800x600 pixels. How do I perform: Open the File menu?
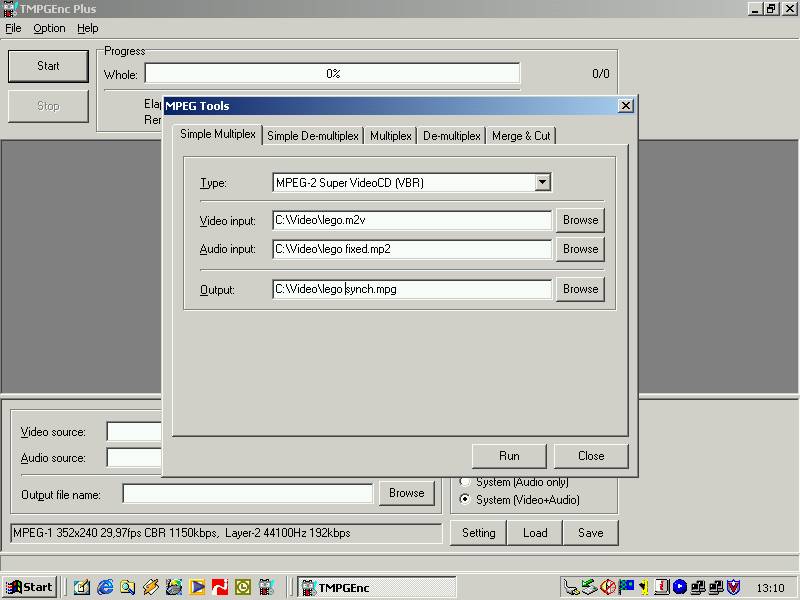pos(13,28)
